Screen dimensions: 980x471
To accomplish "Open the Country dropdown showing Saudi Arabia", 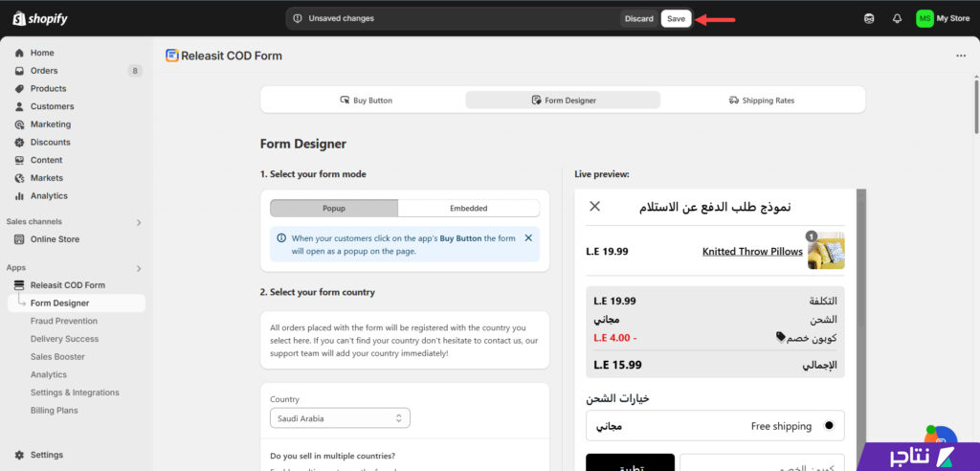I will pyautogui.click(x=340, y=418).
